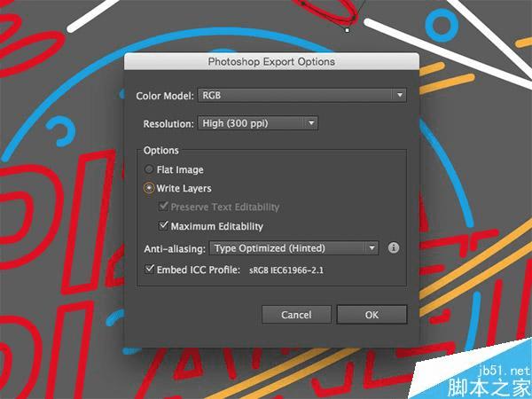Viewport: 532px width, 399px height.
Task: Click the Anti-aliasing label
Action: point(175,249)
